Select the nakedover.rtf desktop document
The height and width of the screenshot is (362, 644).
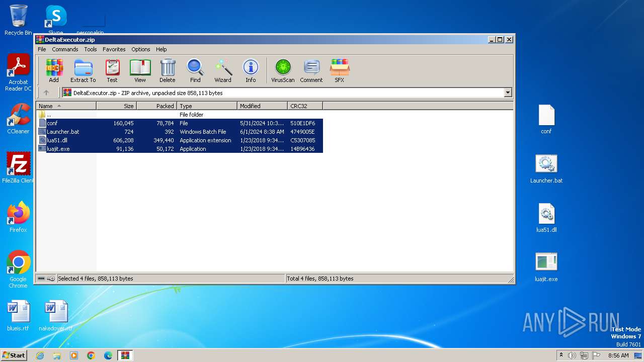pos(55,316)
